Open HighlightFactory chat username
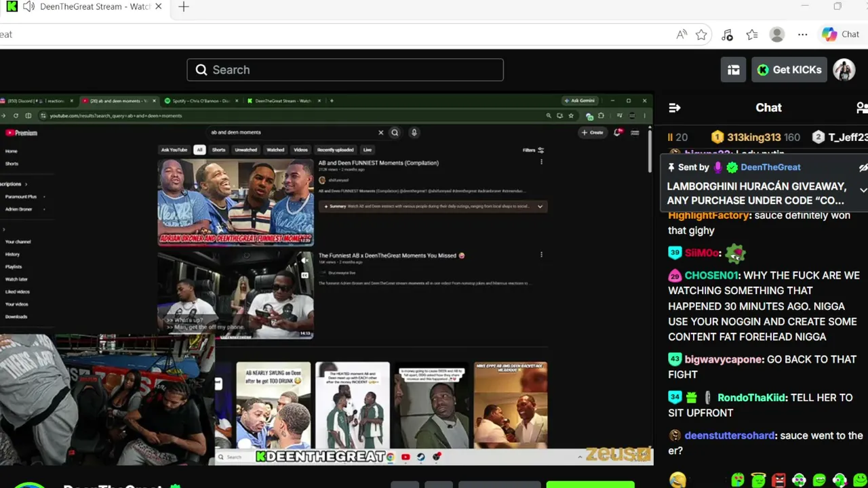 (x=709, y=216)
